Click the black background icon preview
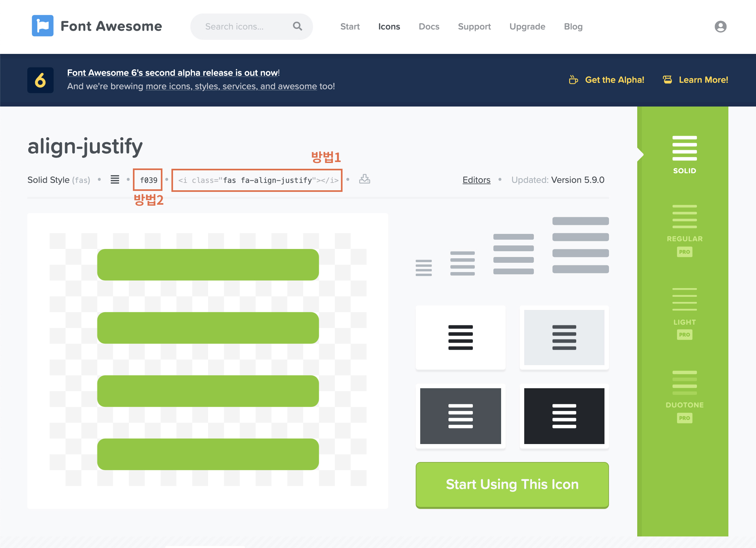The height and width of the screenshot is (548, 756). click(x=564, y=416)
